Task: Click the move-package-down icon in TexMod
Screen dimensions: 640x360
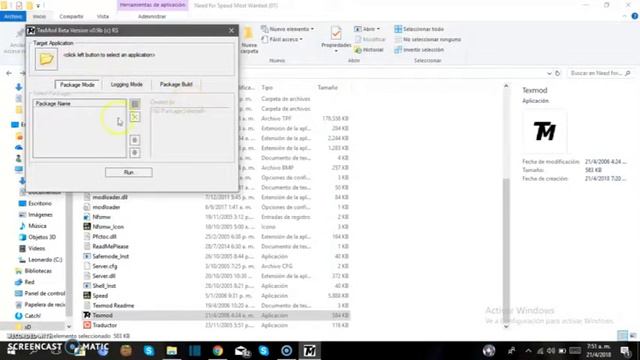Action: [x=135, y=153]
